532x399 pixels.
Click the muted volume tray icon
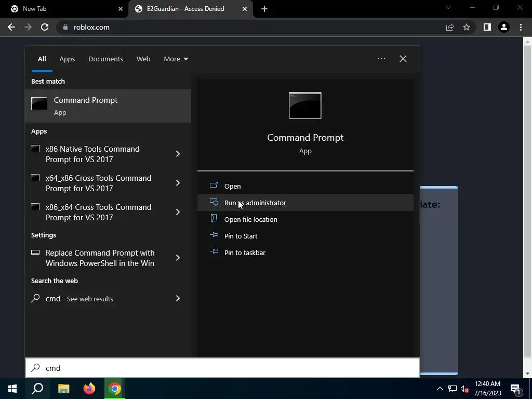(x=464, y=389)
